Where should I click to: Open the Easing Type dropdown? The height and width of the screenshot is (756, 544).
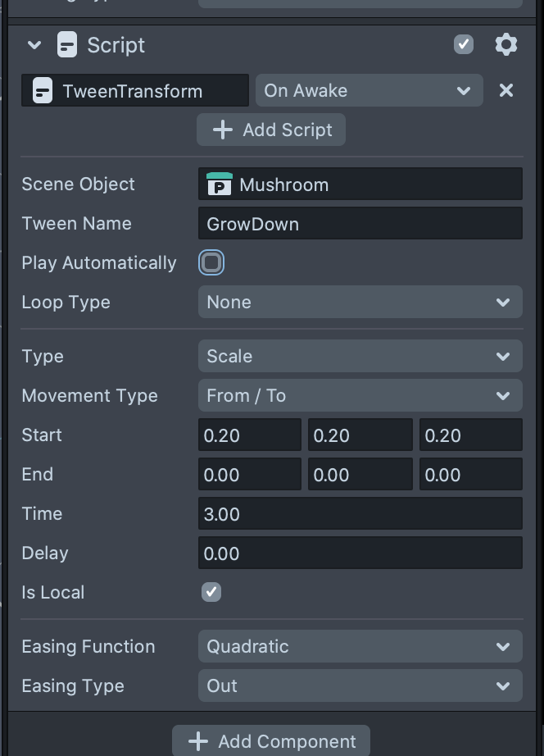360,685
